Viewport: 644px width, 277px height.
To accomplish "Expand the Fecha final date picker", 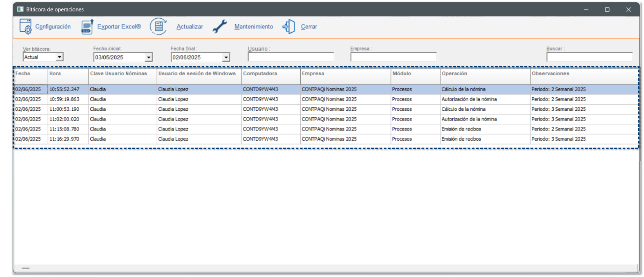I will (x=226, y=57).
